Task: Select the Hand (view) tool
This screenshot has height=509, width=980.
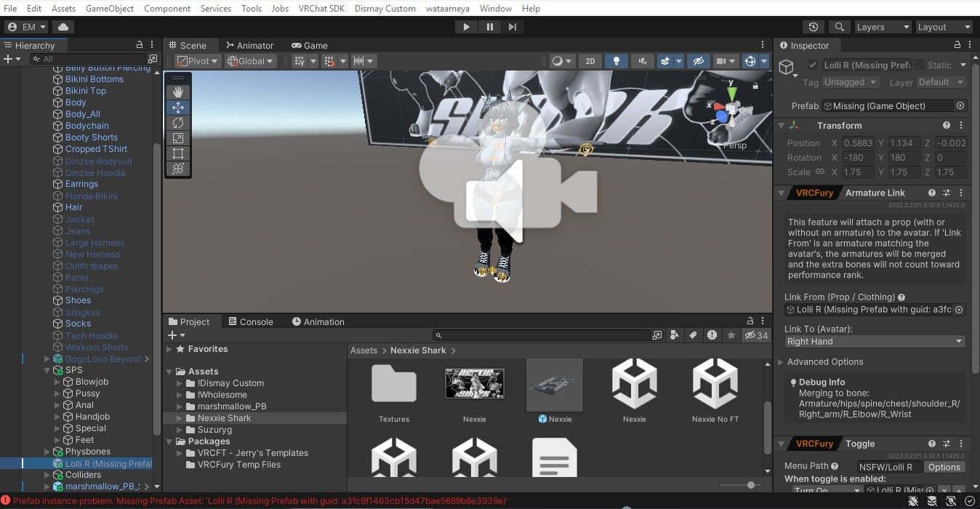Action: pos(178,92)
